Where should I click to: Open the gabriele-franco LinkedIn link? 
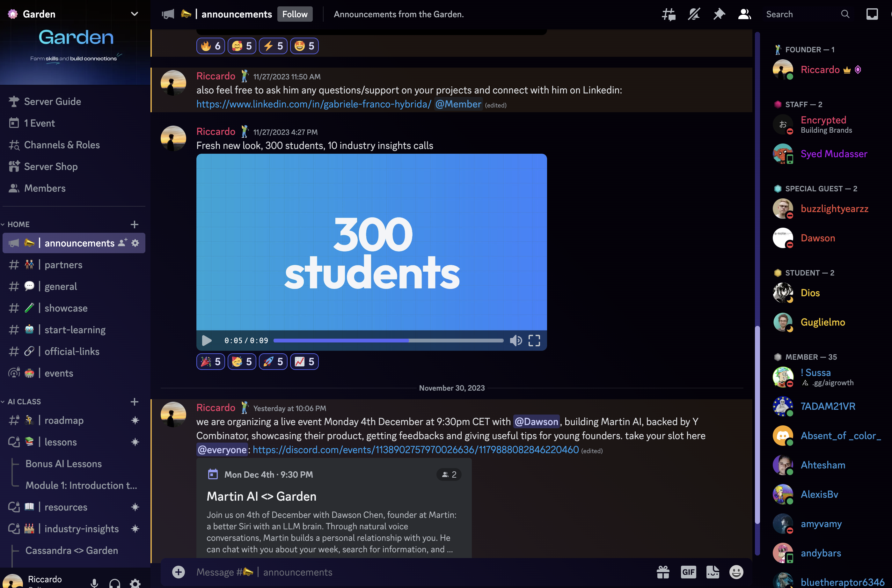[313, 104]
